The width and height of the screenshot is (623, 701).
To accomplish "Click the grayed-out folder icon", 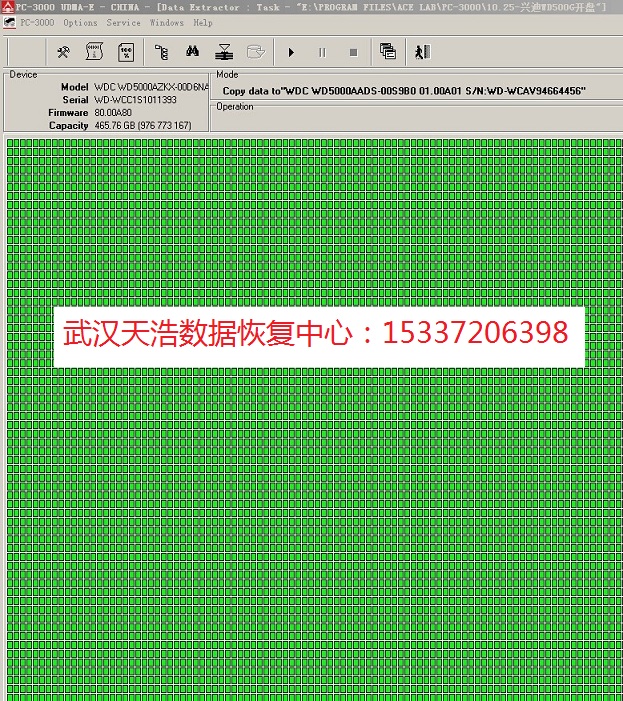I will [x=256, y=52].
